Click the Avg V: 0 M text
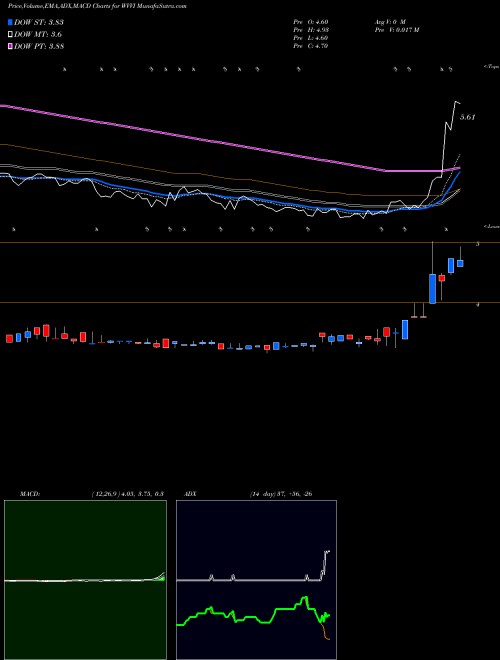The width and height of the screenshot is (500, 660). [389, 21]
